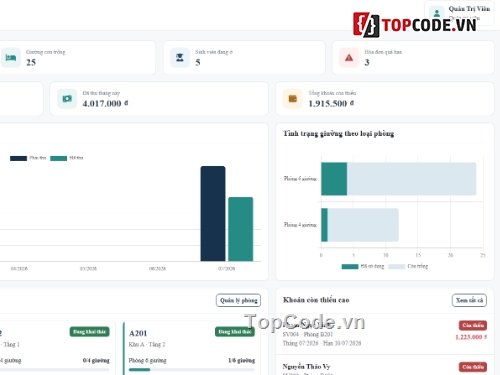Click heading Tình trạng giường theo loại phòng
Viewport: 500px width, 375px height.
(x=339, y=134)
